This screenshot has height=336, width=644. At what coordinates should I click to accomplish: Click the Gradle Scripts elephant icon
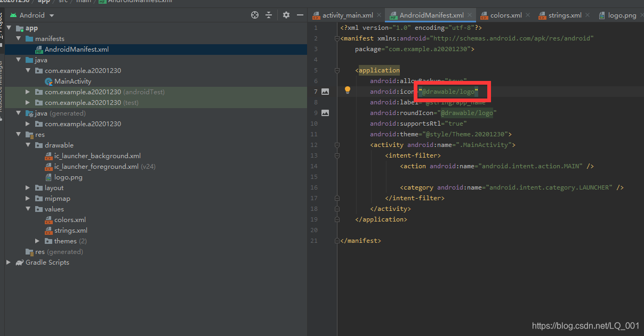click(x=20, y=263)
